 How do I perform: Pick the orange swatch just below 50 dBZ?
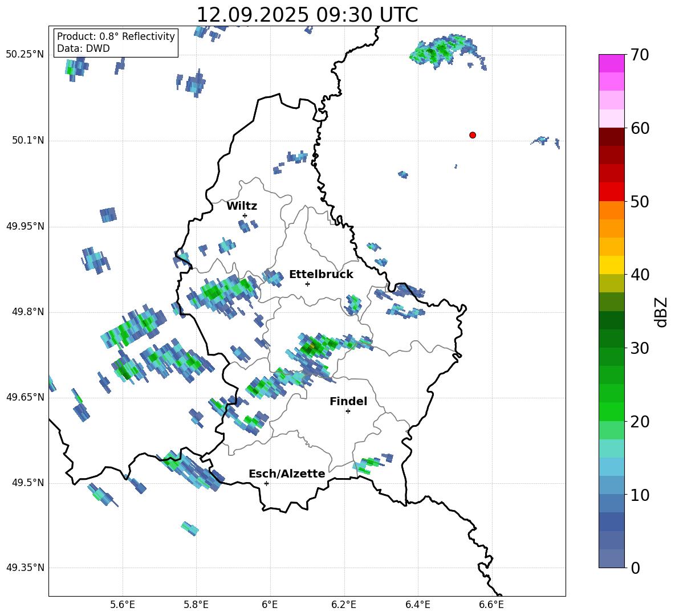click(x=611, y=210)
